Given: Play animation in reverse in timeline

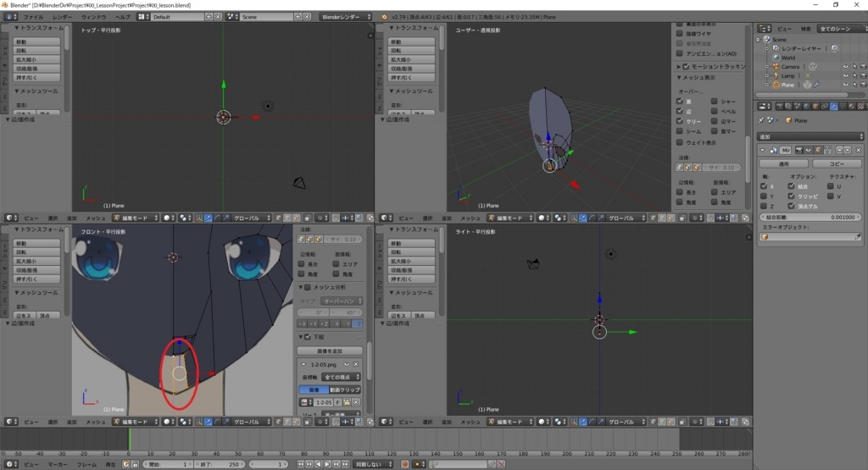Looking at the screenshot, I should tap(319, 464).
